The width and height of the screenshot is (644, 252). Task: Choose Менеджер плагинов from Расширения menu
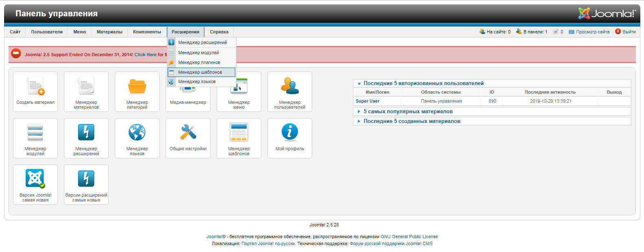coord(199,62)
